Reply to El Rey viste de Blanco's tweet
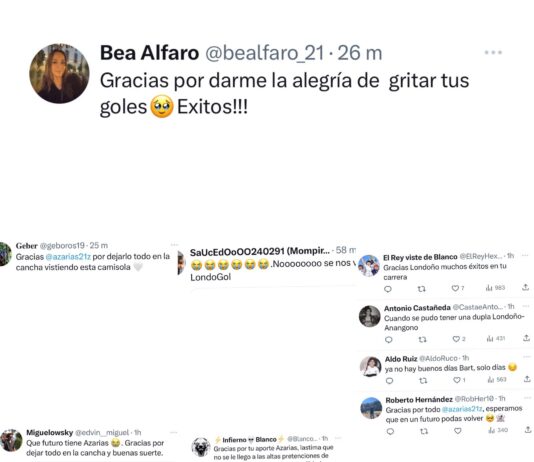 point(388,289)
